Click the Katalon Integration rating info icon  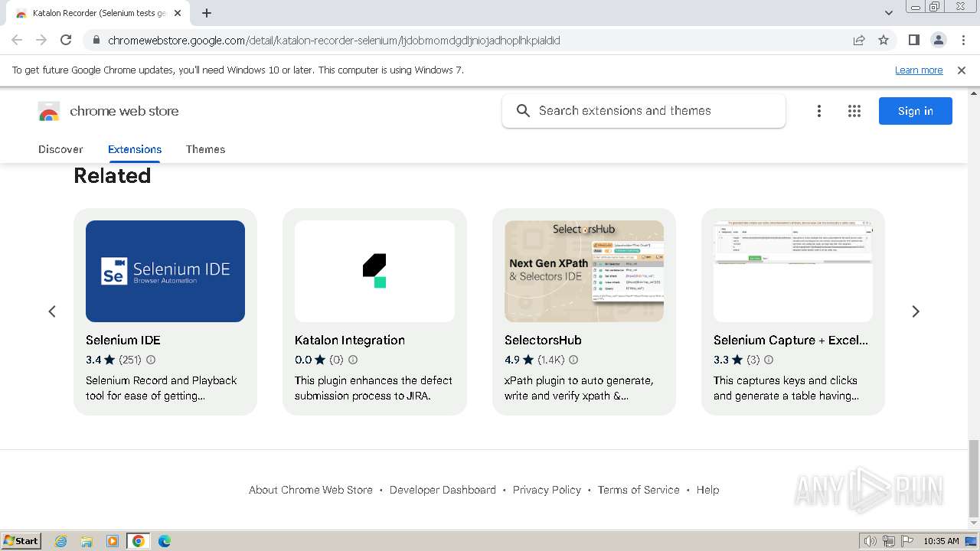click(353, 360)
